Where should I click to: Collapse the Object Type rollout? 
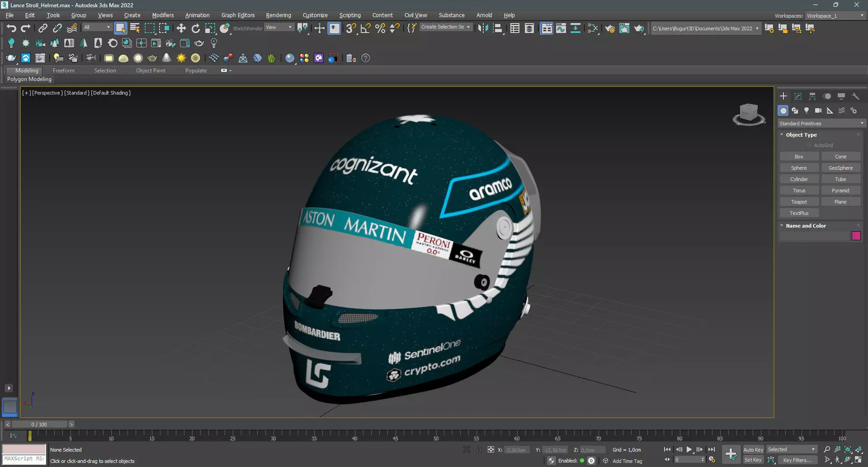pyautogui.click(x=801, y=135)
